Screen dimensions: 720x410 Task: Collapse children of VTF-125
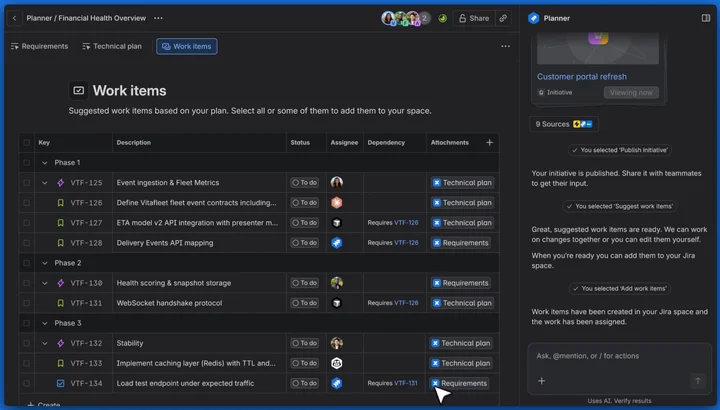[45, 183]
